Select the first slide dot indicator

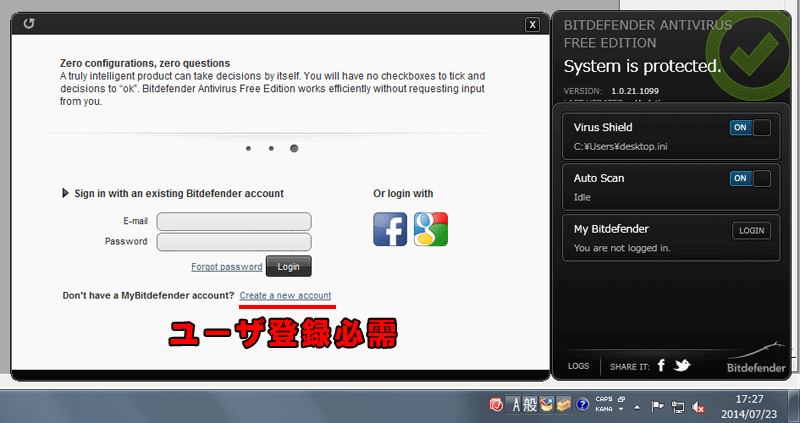pos(248,148)
